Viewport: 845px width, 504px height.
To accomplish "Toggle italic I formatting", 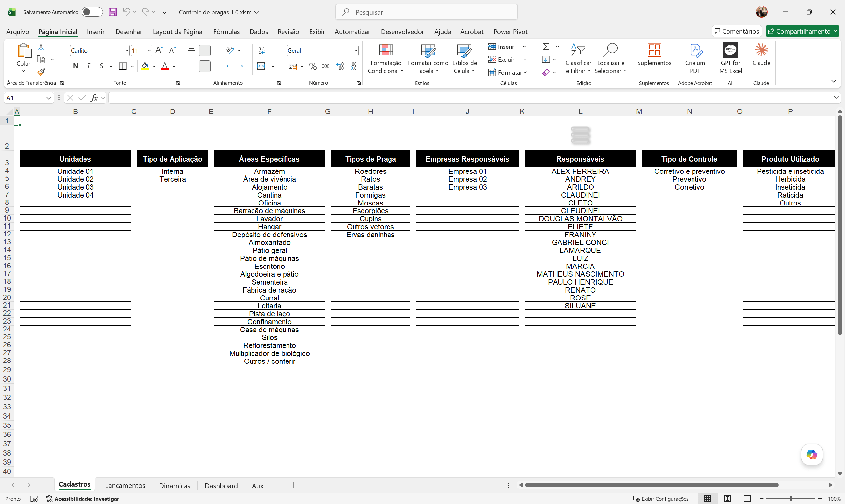I will (x=88, y=66).
